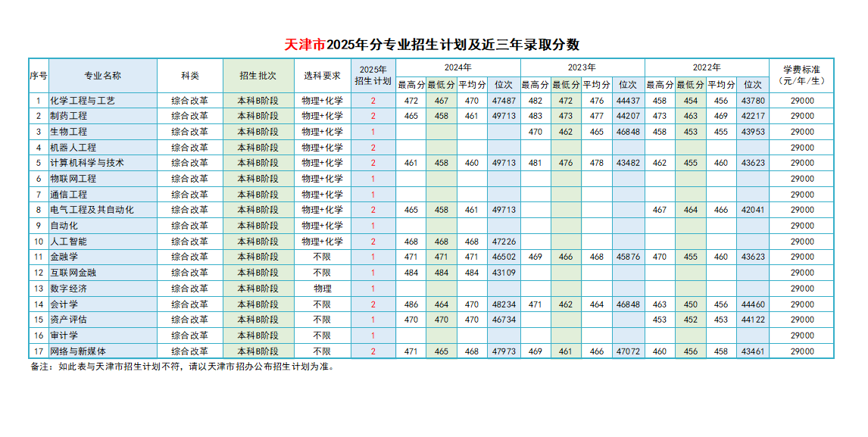This screenshot has height=437, width=868.
Task: Click the 人工智能 major cell
Action: (69, 242)
